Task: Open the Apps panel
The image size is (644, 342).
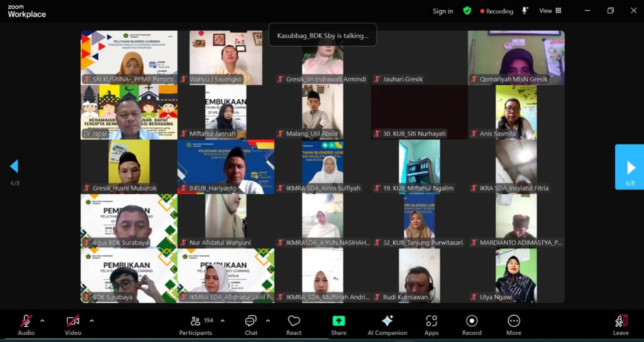Action: (x=431, y=321)
